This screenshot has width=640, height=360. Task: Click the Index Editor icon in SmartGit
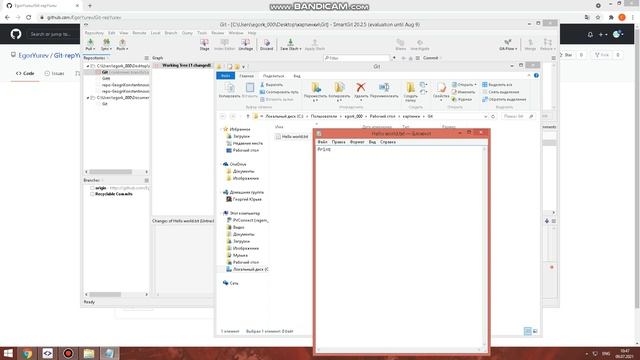point(224,42)
